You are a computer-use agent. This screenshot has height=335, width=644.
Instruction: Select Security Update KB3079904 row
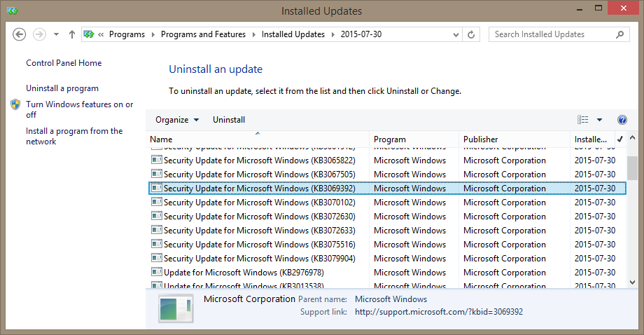pyautogui.click(x=387, y=258)
